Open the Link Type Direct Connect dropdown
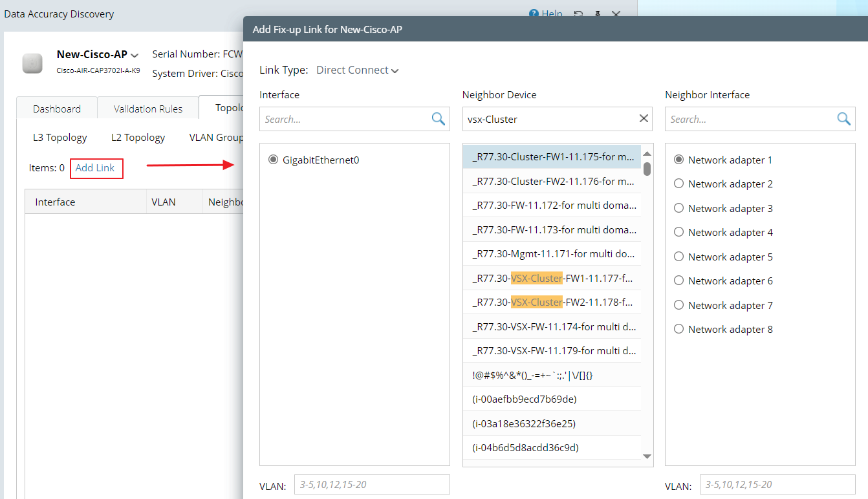868x499 pixels. tap(357, 70)
